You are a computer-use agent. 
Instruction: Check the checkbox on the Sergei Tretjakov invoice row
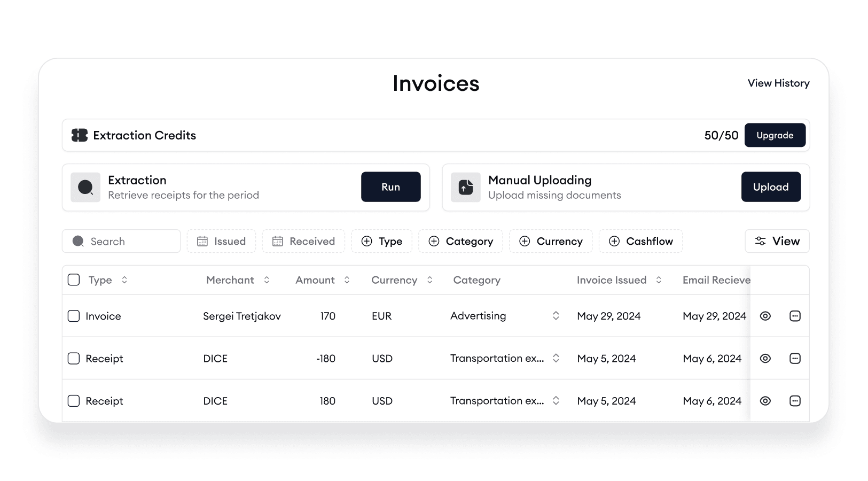point(73,316)
